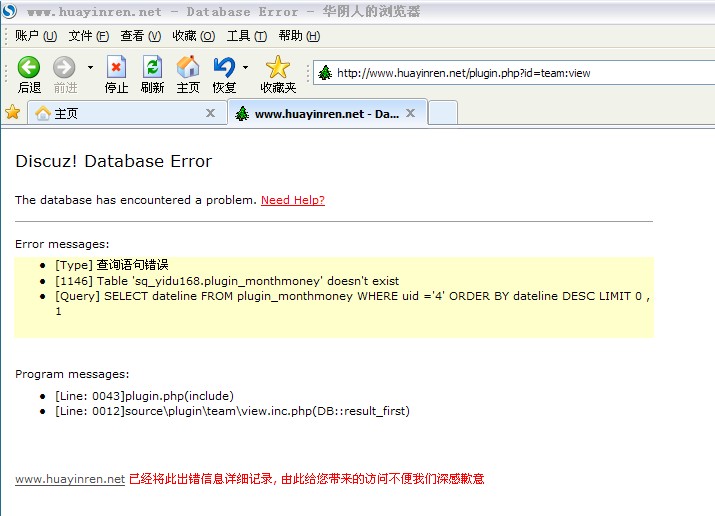Close the www.huayinren.net tab
The height and width of the screenshot is (516, 715).
pyautogui.click(x=410, y=113)
